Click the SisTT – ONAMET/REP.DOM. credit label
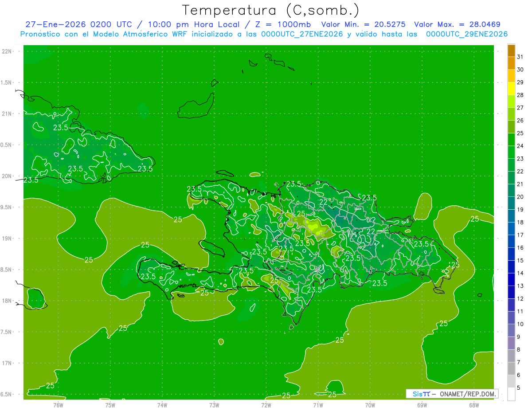The width and height of the screenshot is (532, 411). [452, 394]
